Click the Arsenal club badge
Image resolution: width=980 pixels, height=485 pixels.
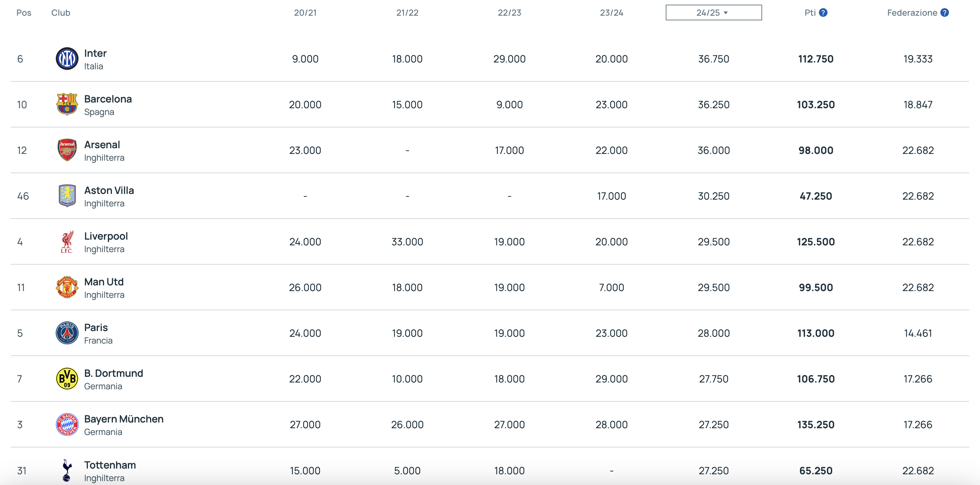(x=67, y=150)
